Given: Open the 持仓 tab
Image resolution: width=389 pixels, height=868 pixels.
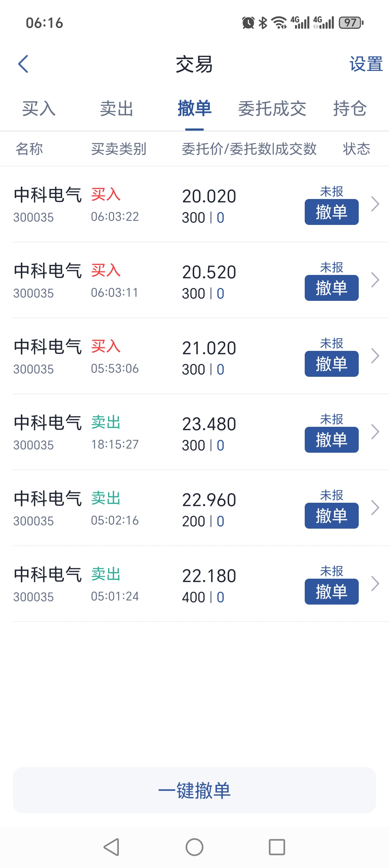Looking at the screenshot, I should [350, 109].
